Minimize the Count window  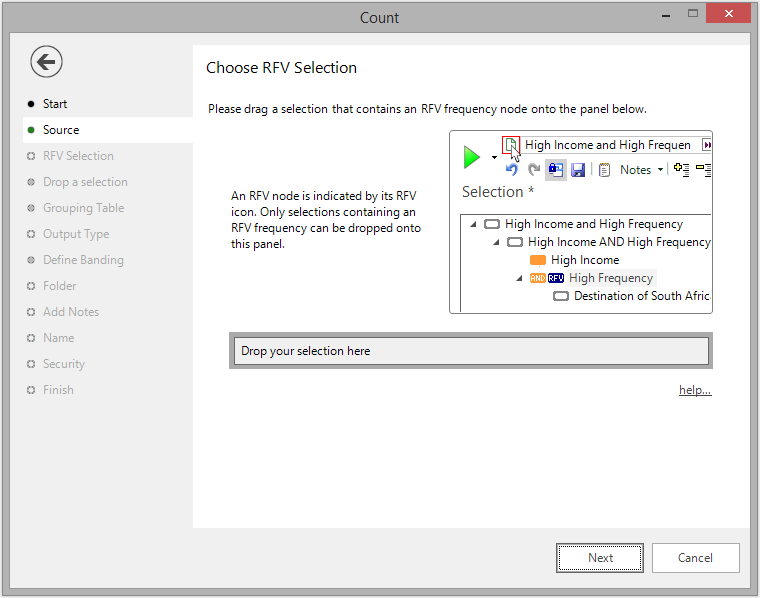[666, 16]
